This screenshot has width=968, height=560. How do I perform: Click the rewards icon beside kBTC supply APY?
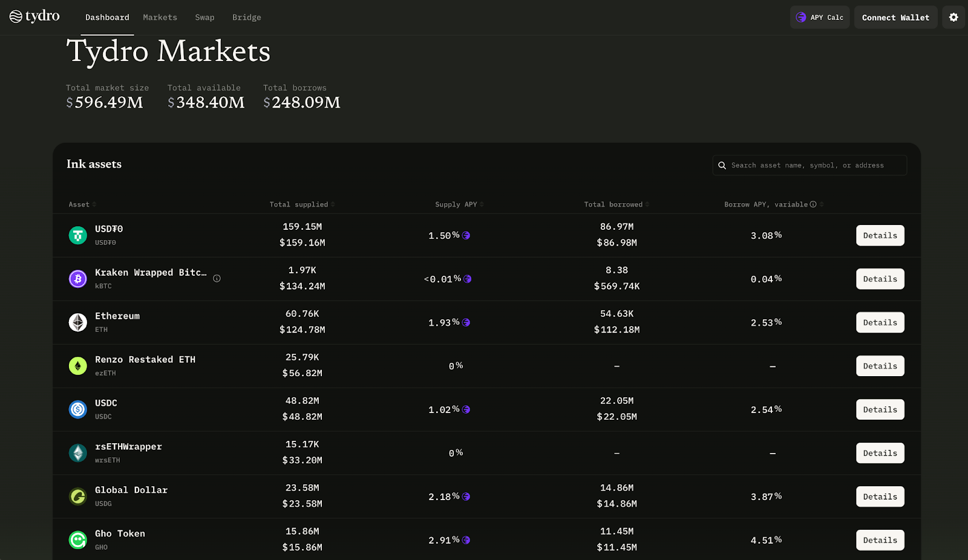pos(467,279)
